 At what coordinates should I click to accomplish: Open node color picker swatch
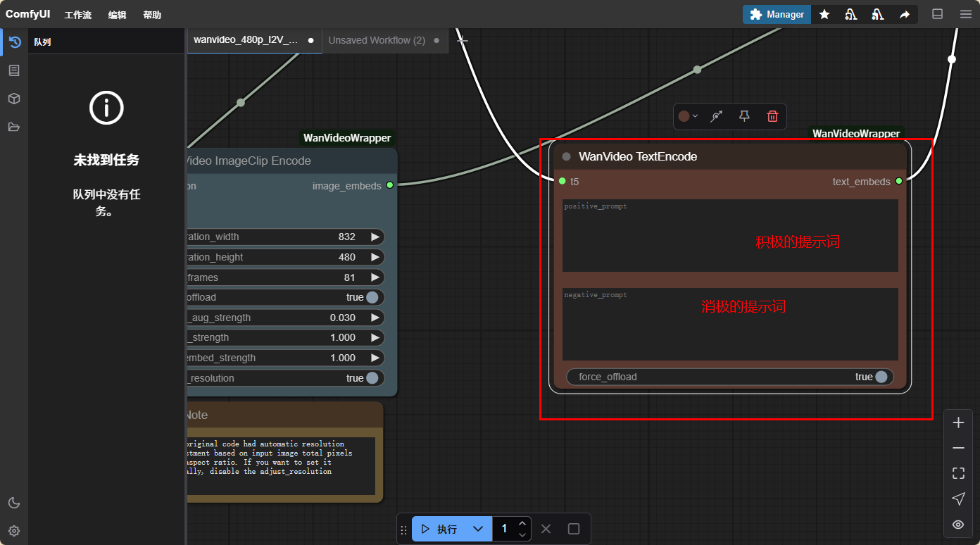(684, 116)
